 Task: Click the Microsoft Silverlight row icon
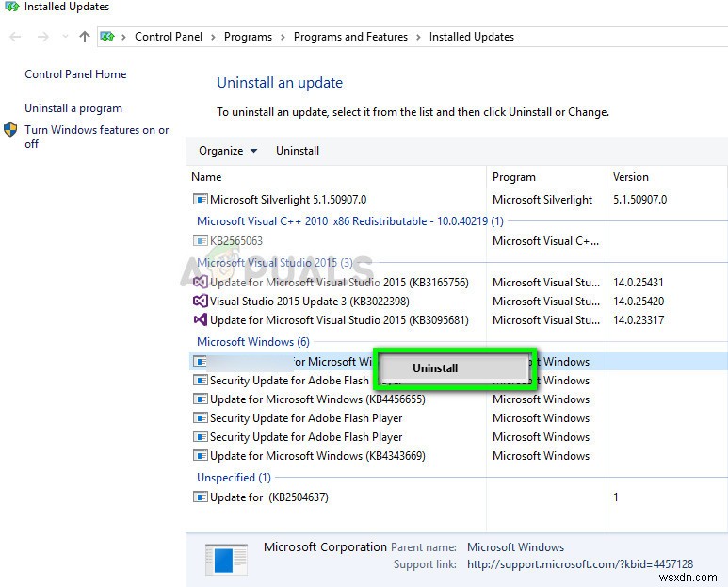point(200,200)
